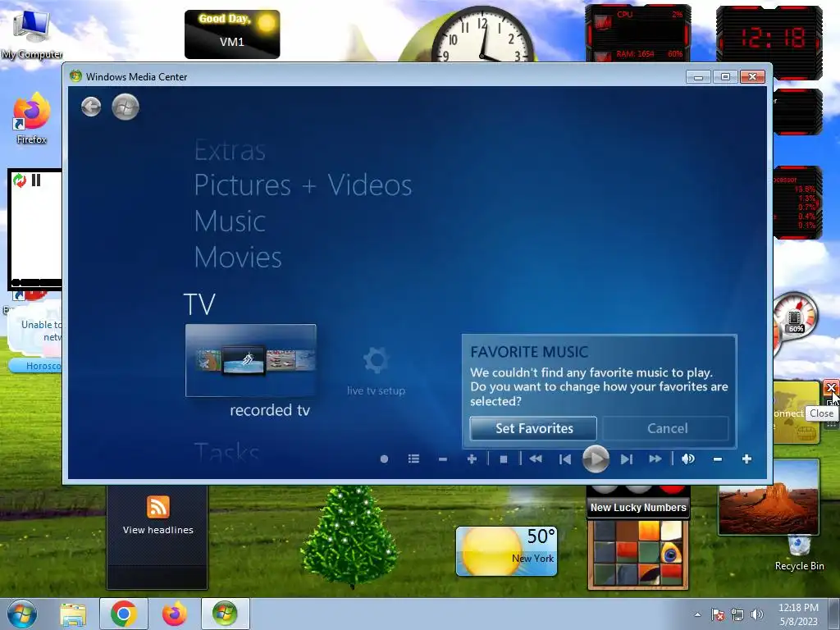Raise volume with the plus button
Screen dimensions: 840x630
(746, 459)
